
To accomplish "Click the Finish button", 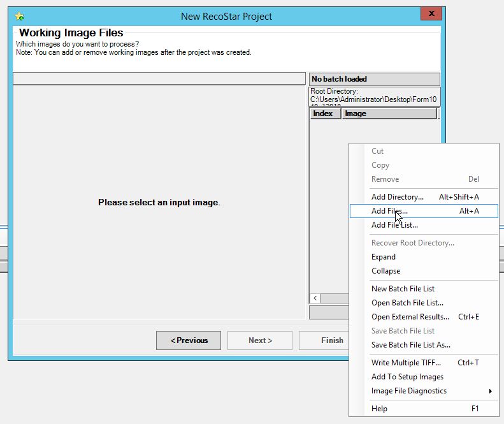I will click(324, 340).
